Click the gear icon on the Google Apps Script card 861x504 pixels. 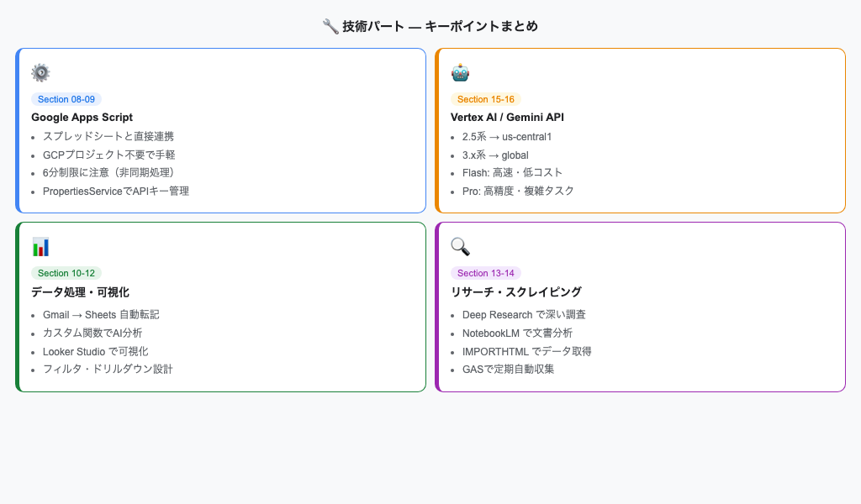pyautogui.click(x=40, y=72)
